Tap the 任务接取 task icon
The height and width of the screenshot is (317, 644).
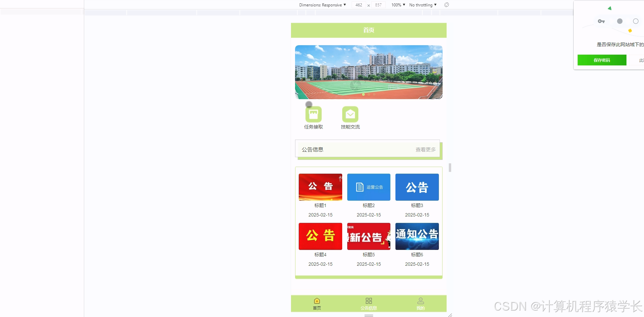click(314, 114)
